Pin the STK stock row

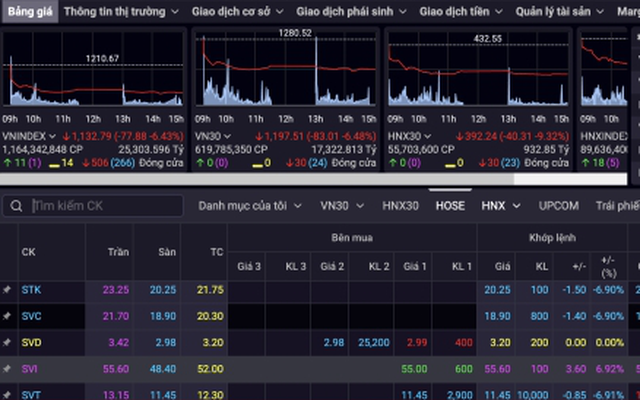coord(6,289)
